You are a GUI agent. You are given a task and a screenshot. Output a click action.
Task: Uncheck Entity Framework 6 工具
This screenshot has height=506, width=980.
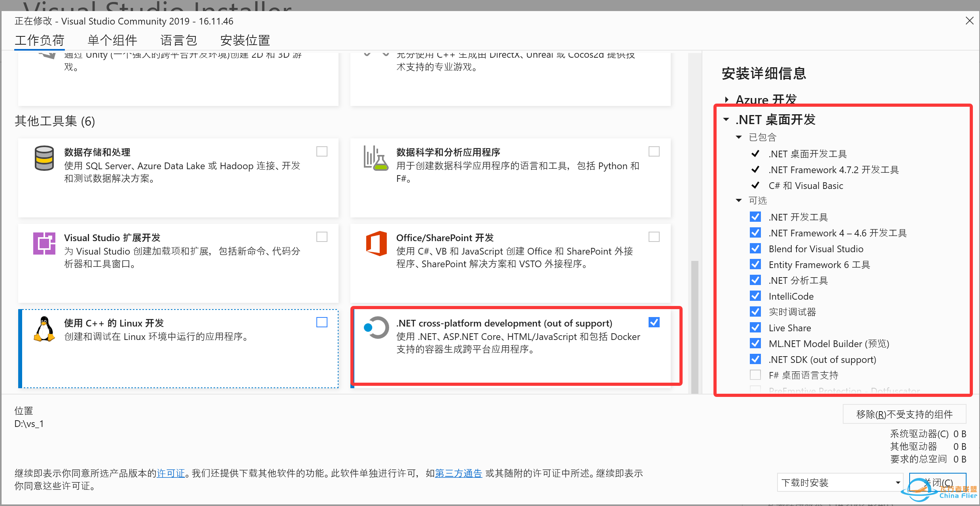[755, 264]
